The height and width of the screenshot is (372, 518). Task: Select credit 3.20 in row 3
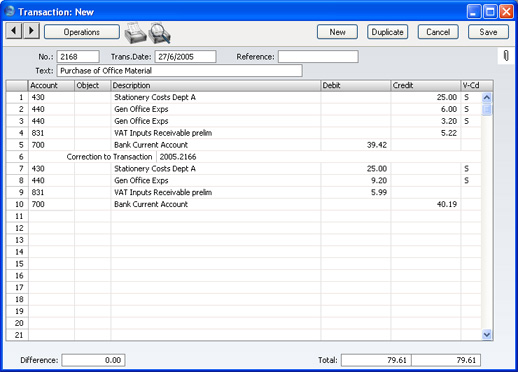(449, 121)
